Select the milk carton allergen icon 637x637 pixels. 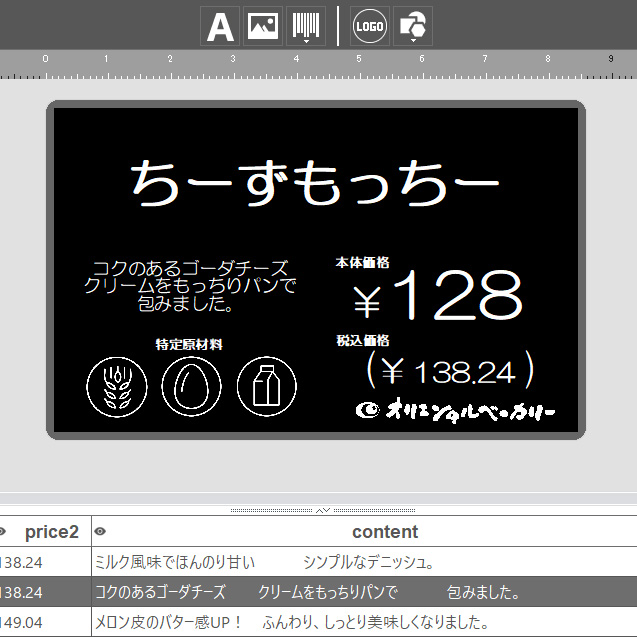pyautogui.click(x=267, y=385)
